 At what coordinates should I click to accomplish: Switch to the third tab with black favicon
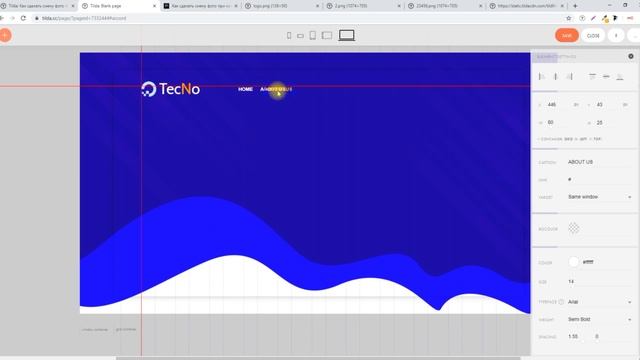click(x=200, y=6)
